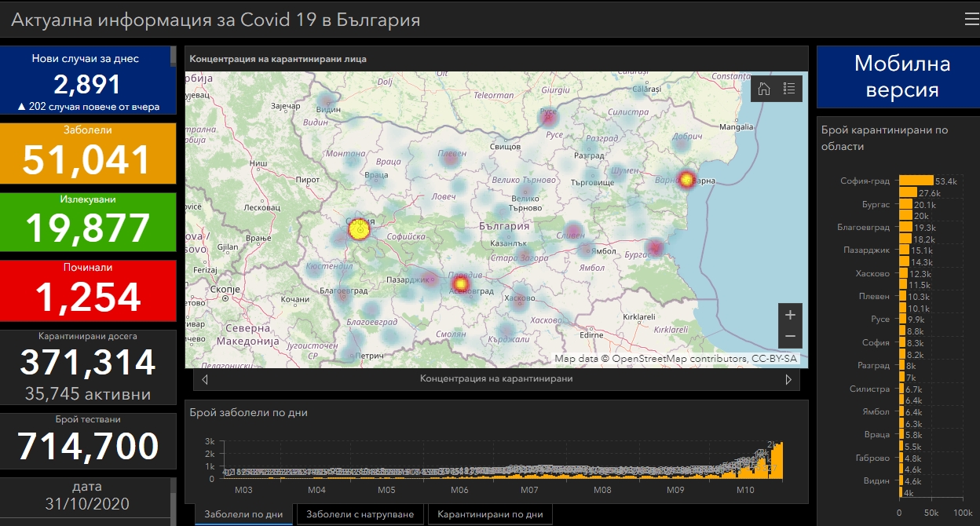
Task: Zoom in on the map
Action: (x=790, y=315)
